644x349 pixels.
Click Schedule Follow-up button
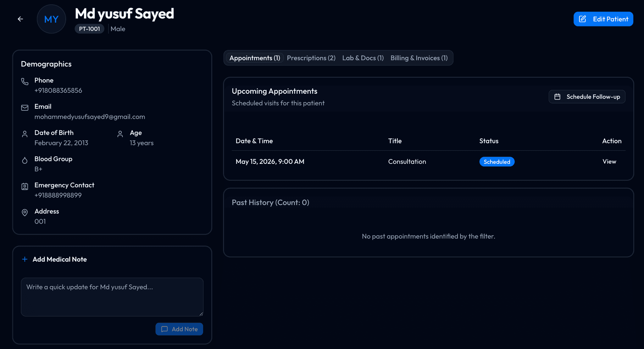[x=587, y=97]
